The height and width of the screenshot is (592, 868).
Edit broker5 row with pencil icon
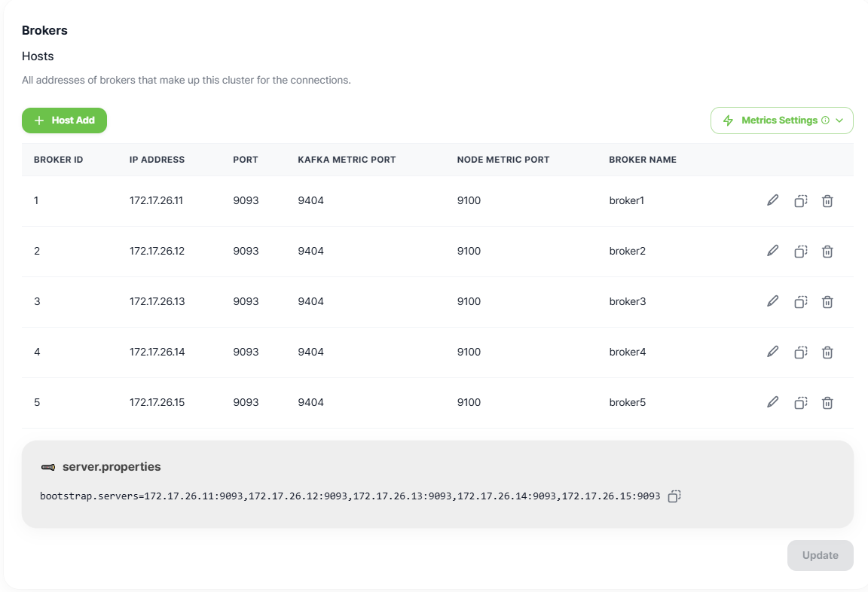coord(773,401)
